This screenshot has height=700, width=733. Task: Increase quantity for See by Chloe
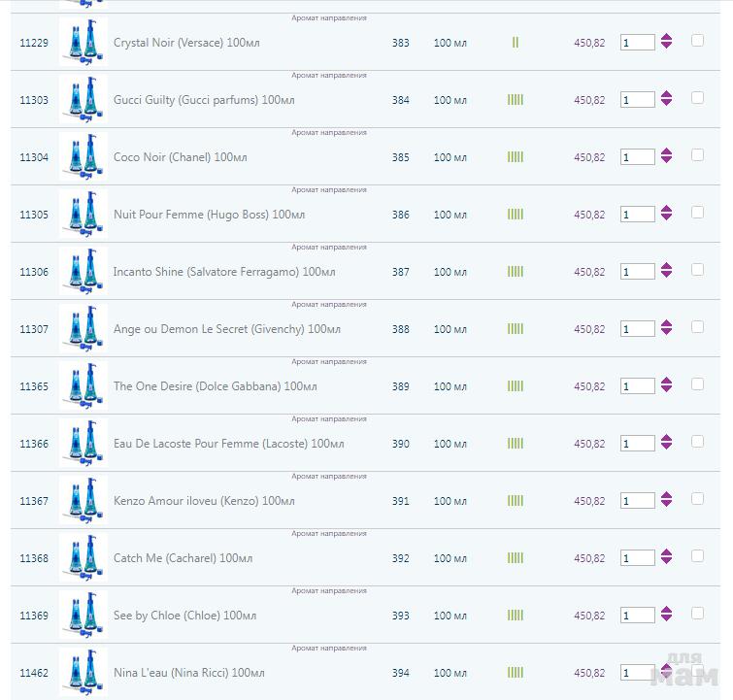666,611
